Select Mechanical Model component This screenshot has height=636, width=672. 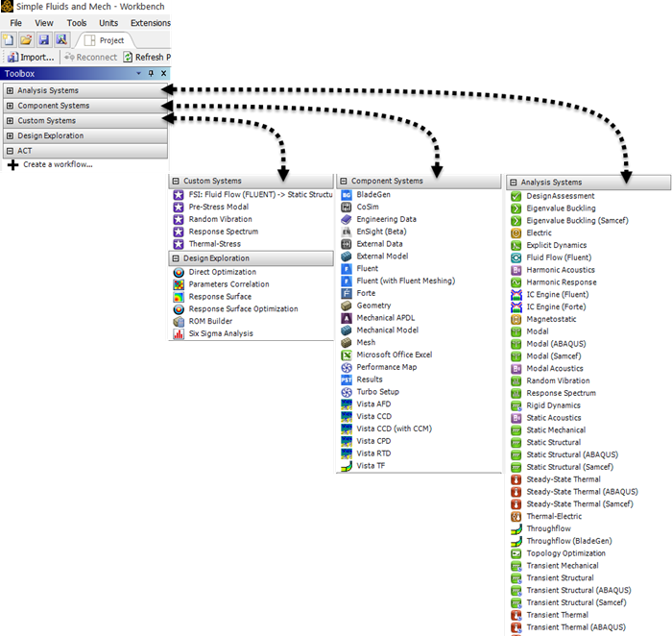388,330
